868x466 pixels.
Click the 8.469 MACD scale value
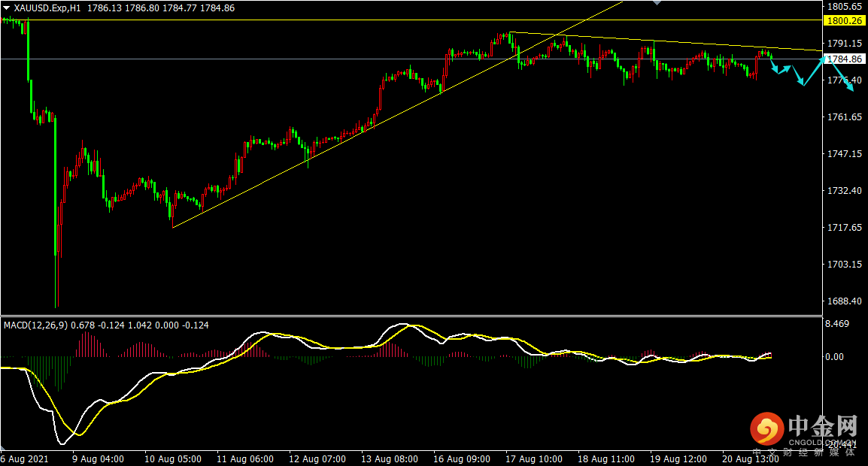pos(837,324)
